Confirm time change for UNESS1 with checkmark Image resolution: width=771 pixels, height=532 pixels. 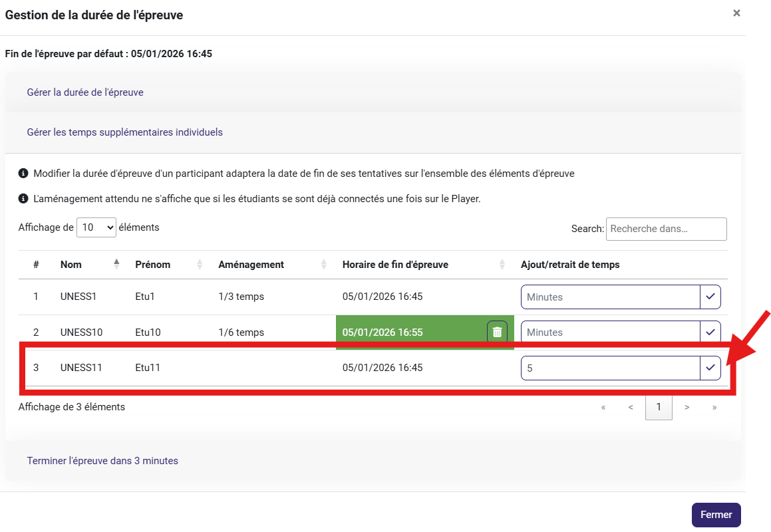(710, 297)
